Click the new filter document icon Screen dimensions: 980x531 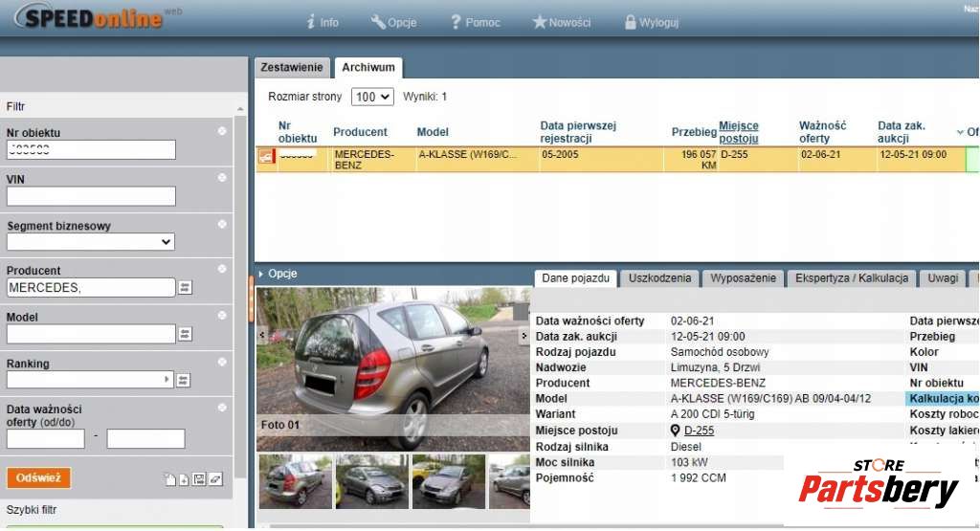point(170,479)
